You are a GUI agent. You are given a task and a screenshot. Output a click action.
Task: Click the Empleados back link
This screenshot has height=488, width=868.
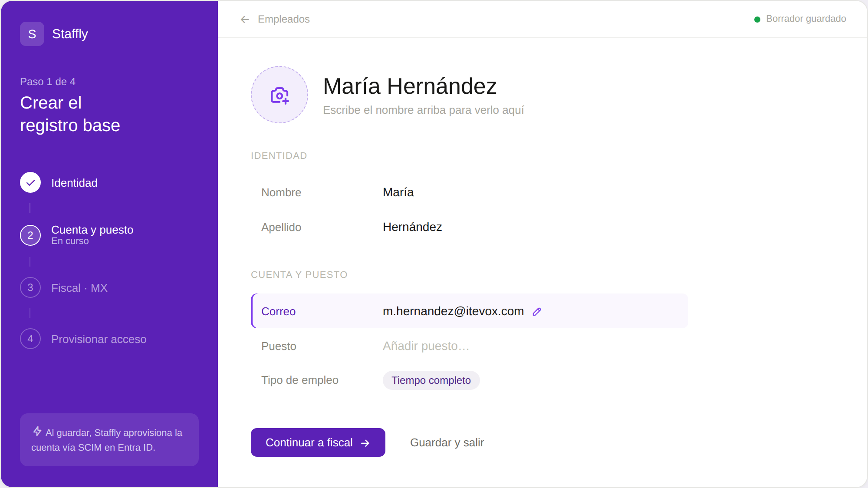click(284, 19)
